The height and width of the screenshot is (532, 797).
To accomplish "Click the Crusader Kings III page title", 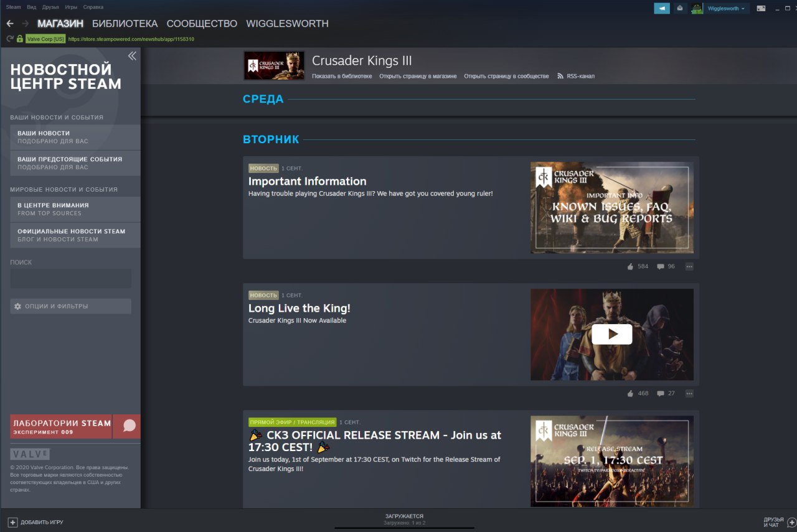I will pyautogui.click(x=362, y=61).
